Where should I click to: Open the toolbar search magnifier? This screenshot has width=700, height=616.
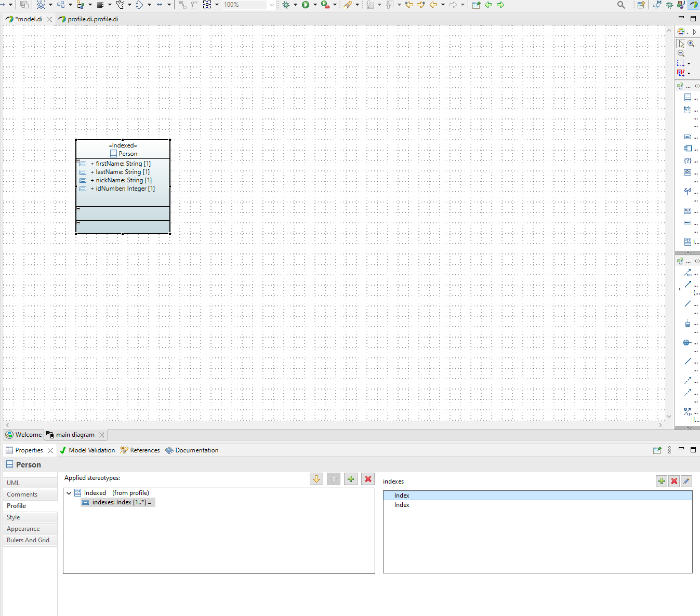(621, 5)
